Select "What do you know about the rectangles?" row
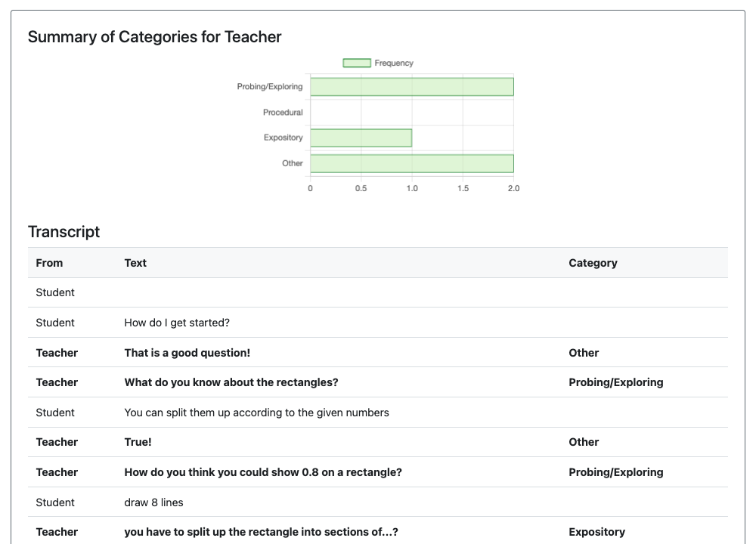Screen dimensions: 756x544 point(231,382)
